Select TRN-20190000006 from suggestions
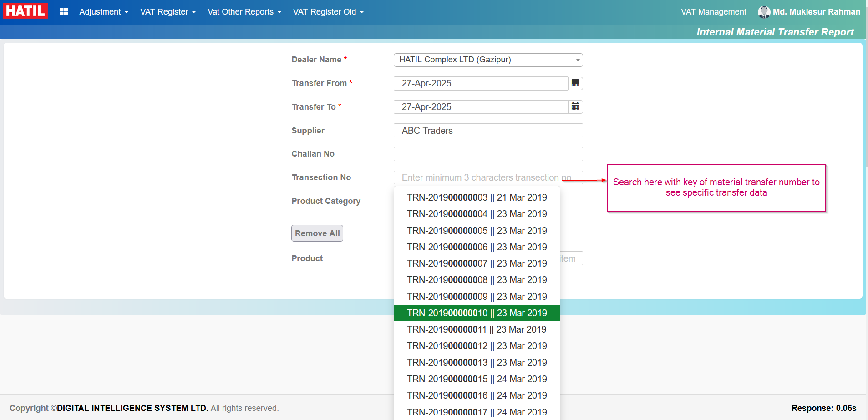 click(x=477, y=247)
